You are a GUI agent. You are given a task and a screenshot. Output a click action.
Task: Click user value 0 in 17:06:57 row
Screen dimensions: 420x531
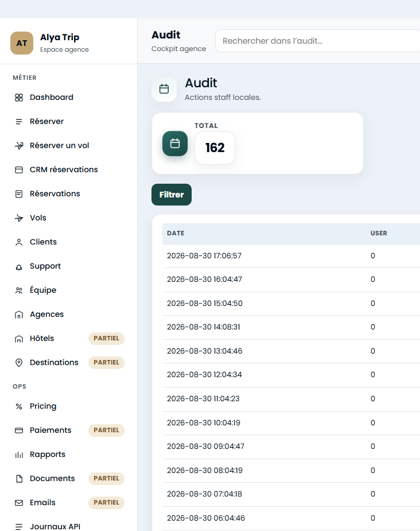click(372, 255)
